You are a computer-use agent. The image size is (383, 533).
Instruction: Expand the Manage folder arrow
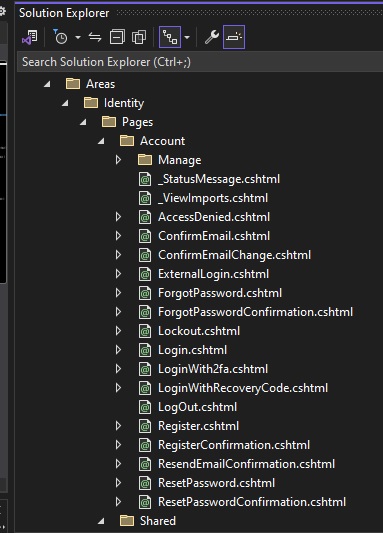pyautogui.click(x=118, y=160)
